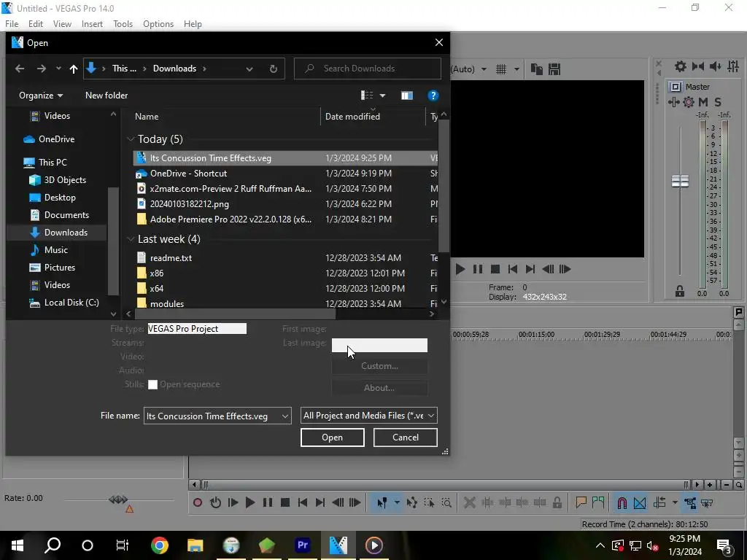
Task: Click Pause in the video preview window
Action: 478,269
